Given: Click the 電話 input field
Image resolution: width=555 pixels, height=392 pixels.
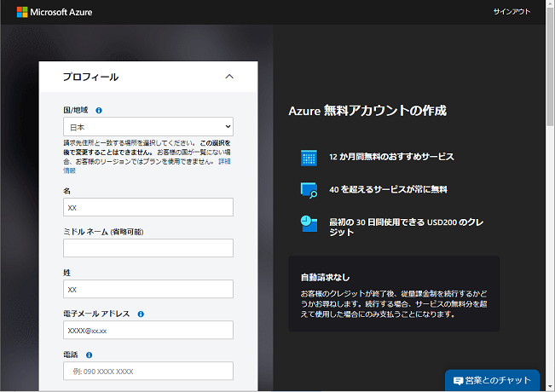Looking at the screenshot, I should click(148, 371).
